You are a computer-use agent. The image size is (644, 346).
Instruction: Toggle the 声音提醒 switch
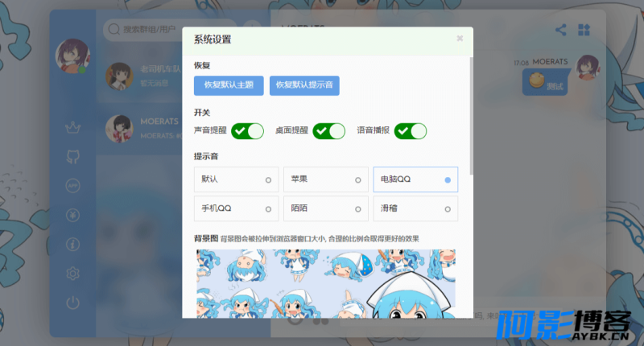(x=247, y=131)
